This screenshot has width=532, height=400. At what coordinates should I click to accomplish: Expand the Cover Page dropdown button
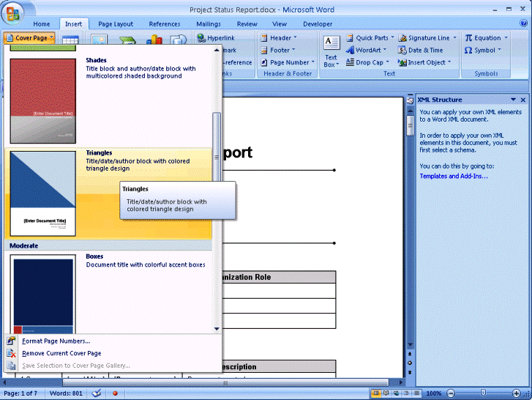click(x=29, y=38)
